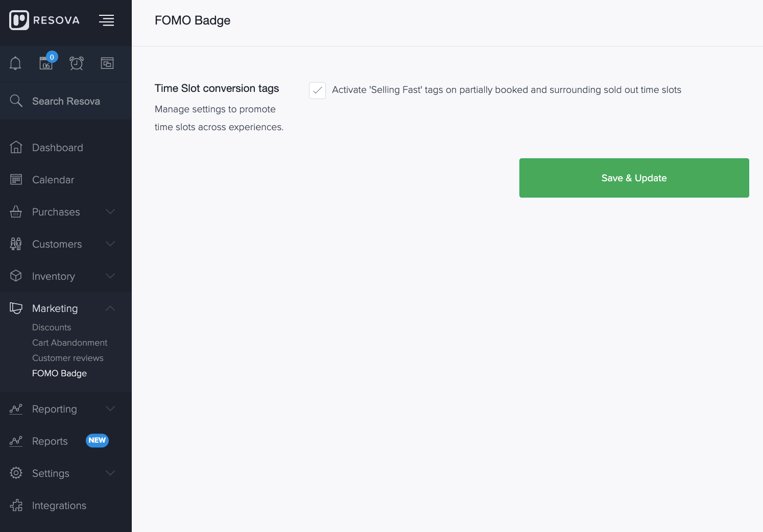This screenshot has height=532, width=763.
Task: Click the Save & Update button
Action: point(634,178)
